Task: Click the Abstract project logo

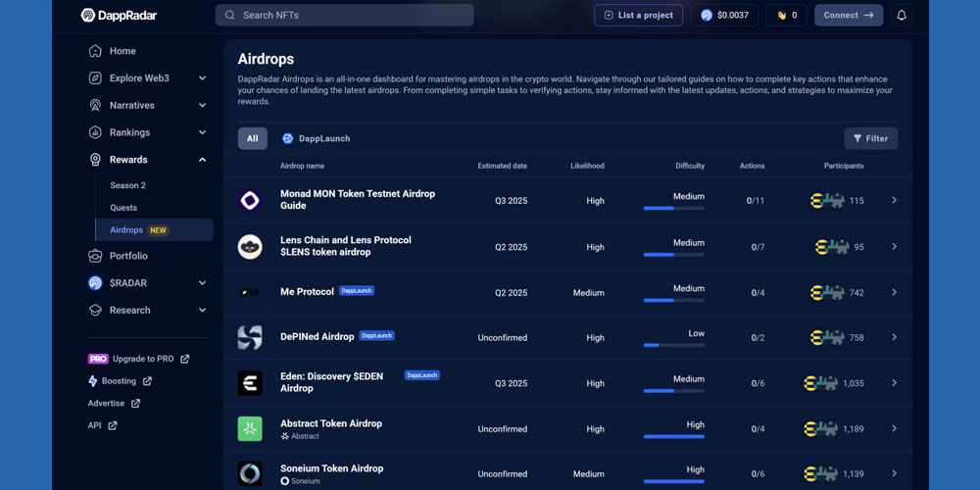Action: (250, 429)
